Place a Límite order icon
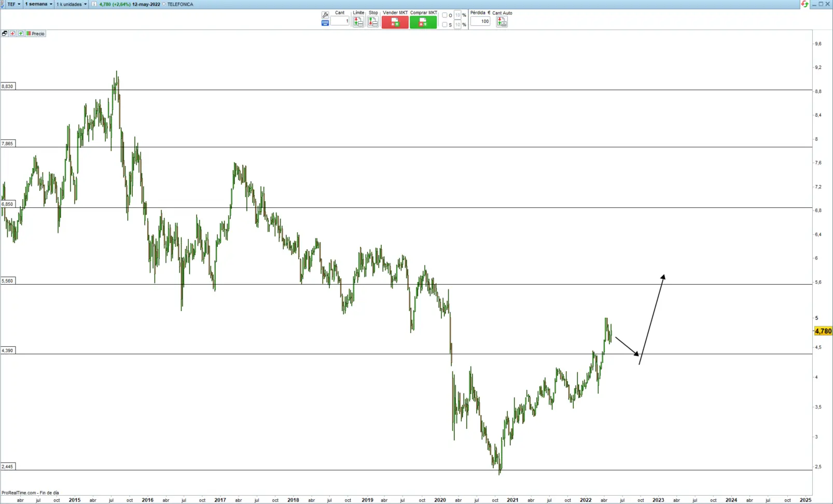Viewport: 833px width, 504px height. [x=358, y=22]
